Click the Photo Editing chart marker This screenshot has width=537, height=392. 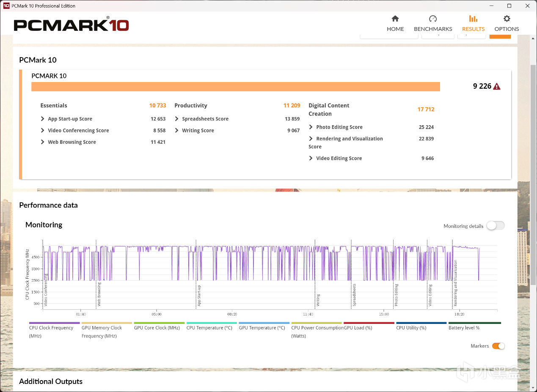point(397,295)
